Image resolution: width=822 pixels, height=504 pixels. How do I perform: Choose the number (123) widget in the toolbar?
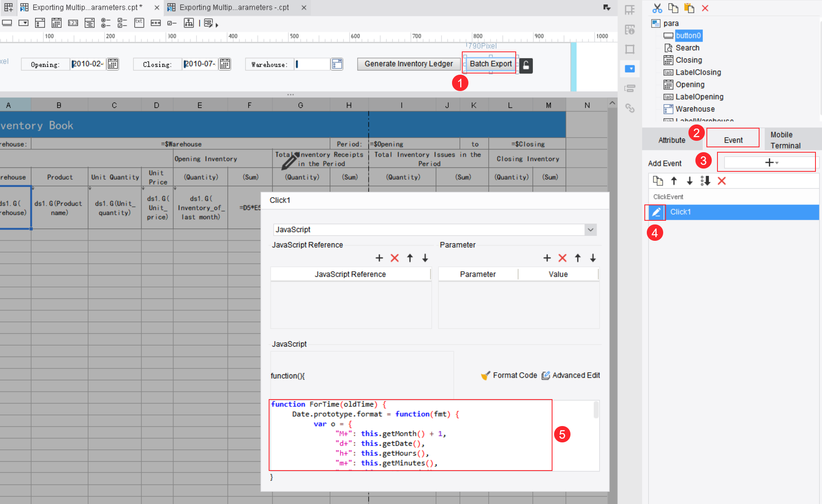coord(73,23)
